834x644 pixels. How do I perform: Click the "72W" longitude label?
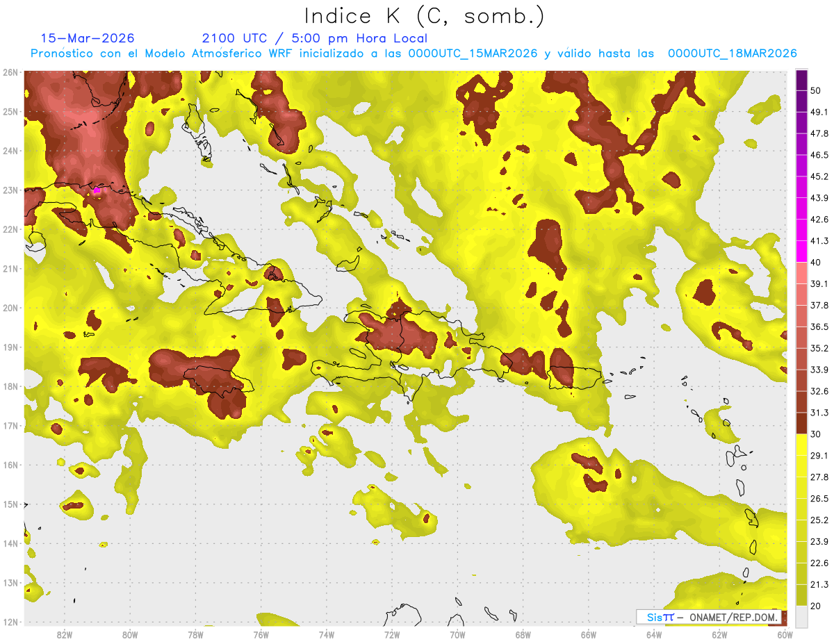pos(392,634)
